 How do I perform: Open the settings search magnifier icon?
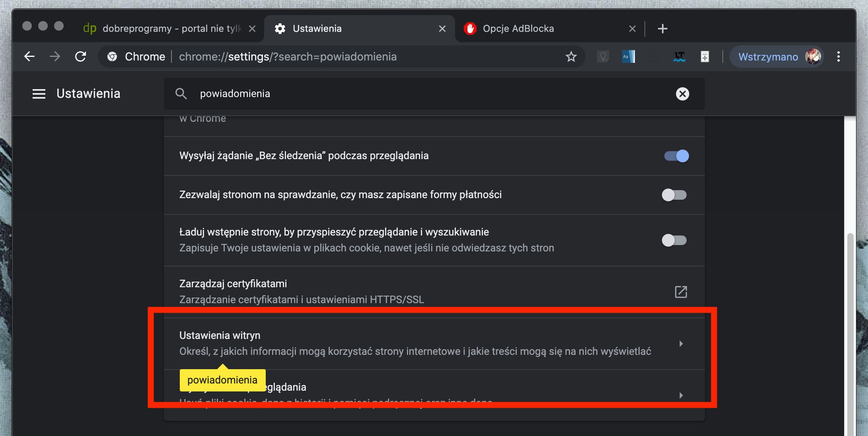tap(181, 93)
